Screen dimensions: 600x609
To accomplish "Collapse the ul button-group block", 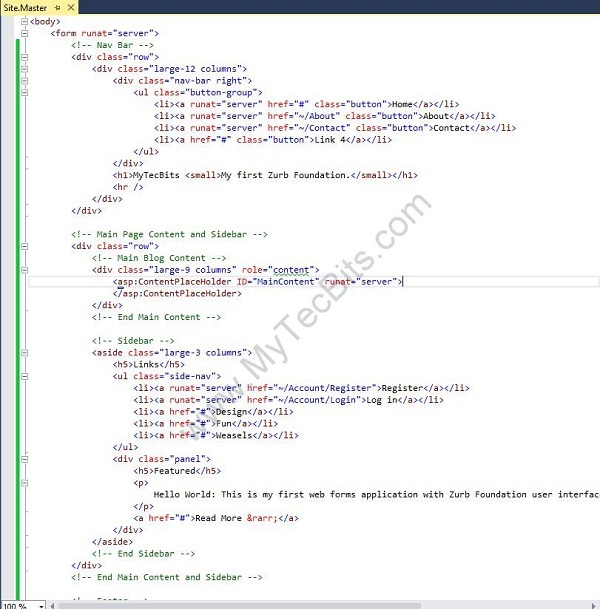I will pyautogui.click(x=24, y=92).
